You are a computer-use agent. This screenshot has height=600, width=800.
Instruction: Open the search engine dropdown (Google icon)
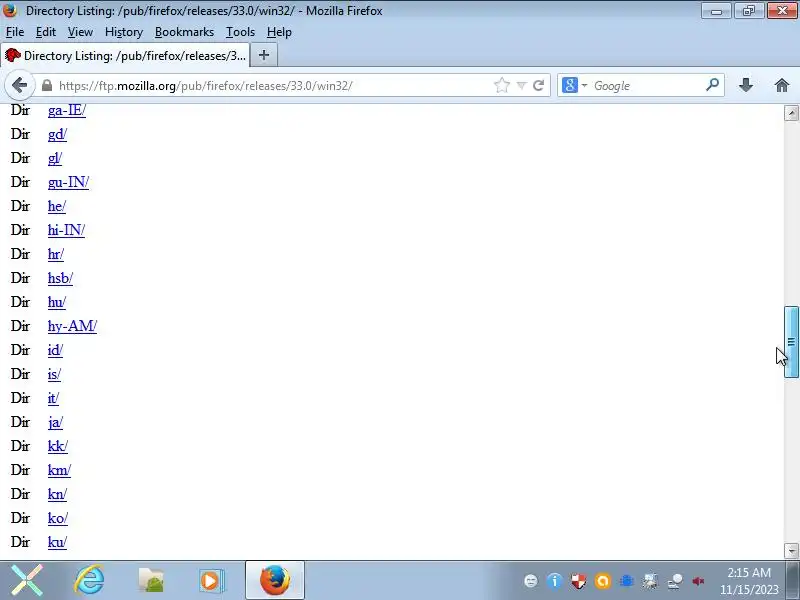(x=574, y=85)
